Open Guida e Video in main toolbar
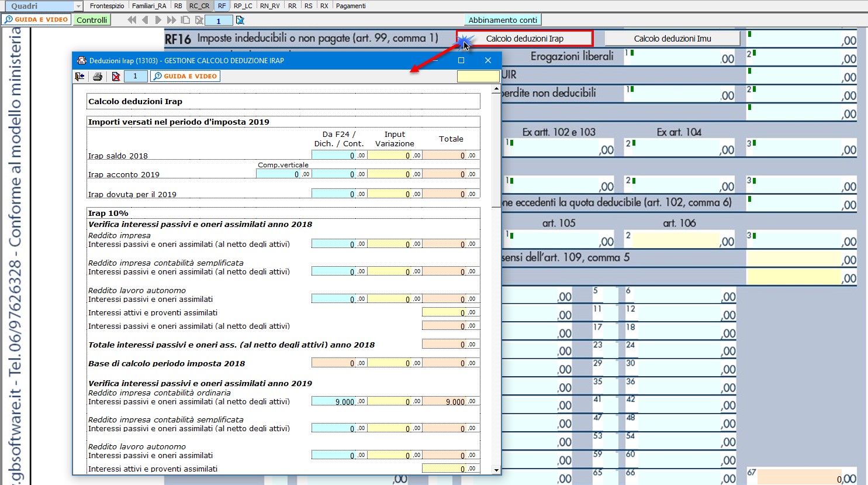The height and width of the screenshot is (485, 868). click(x=36, y=20)
